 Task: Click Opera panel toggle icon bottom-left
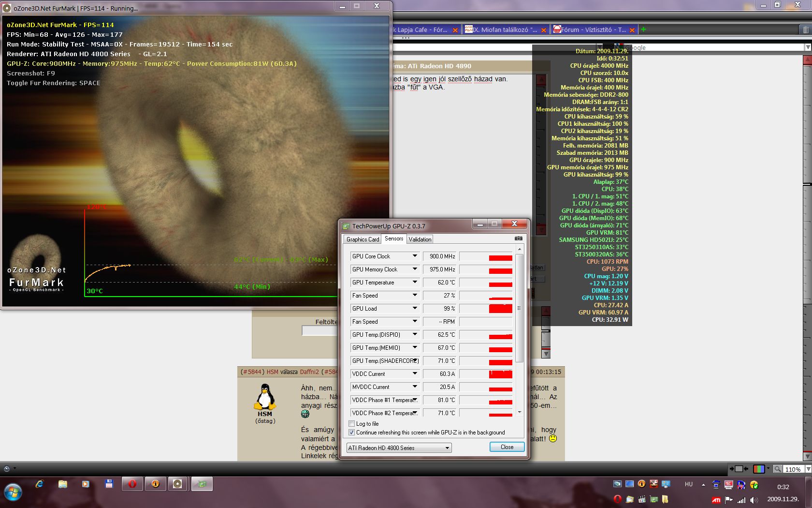tap(7, 468)
